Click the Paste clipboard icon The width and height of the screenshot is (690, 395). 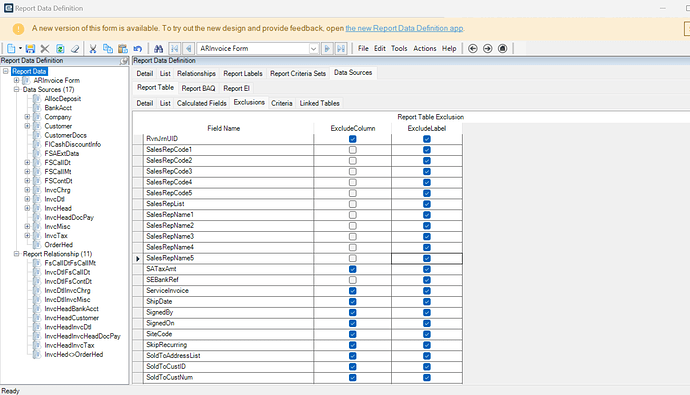tap(123, 48)
